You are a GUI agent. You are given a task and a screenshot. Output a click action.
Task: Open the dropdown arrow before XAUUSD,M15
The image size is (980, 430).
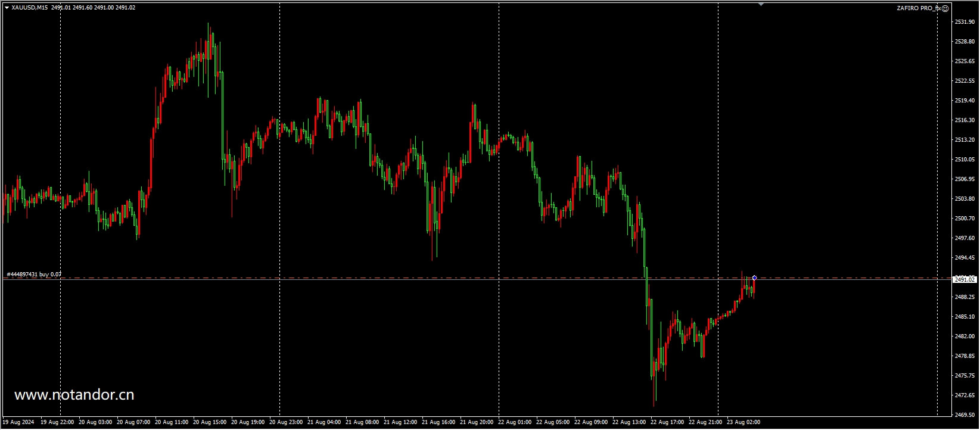click(7, 8)
